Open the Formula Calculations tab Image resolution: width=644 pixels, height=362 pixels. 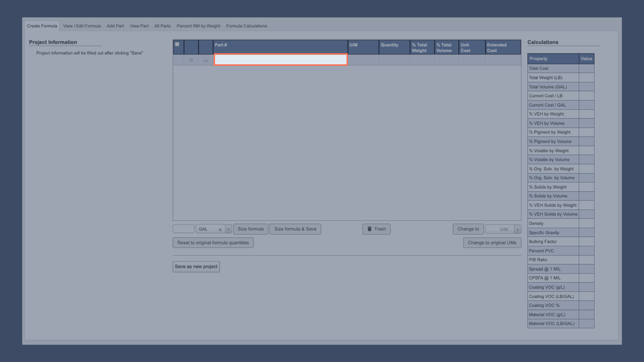[247, 26]
